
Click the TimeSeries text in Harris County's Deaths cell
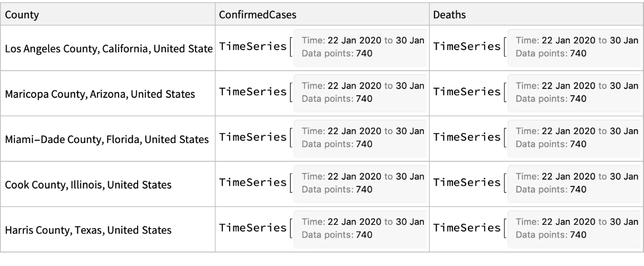[467, 228]
